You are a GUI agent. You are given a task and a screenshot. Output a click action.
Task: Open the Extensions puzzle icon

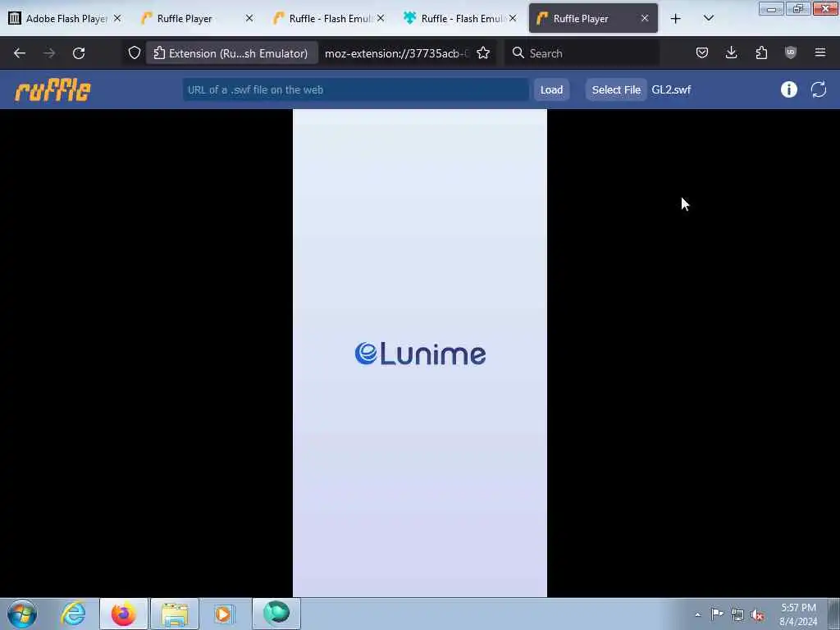pos(761,52)
